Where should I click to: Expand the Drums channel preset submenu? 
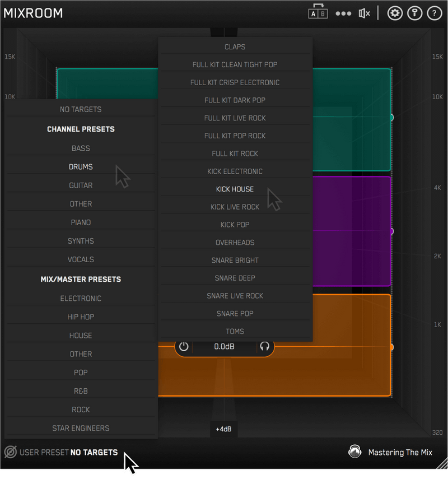point(81,166)
